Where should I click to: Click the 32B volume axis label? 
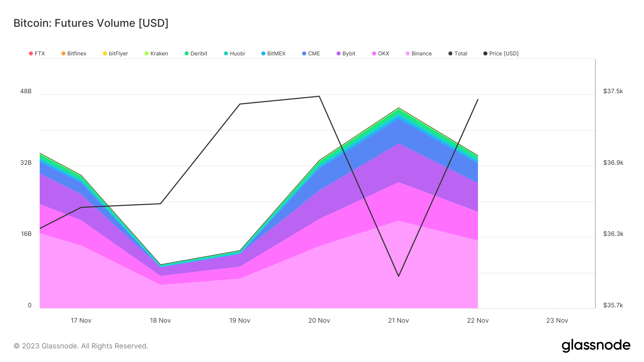[x=26, y=163]
